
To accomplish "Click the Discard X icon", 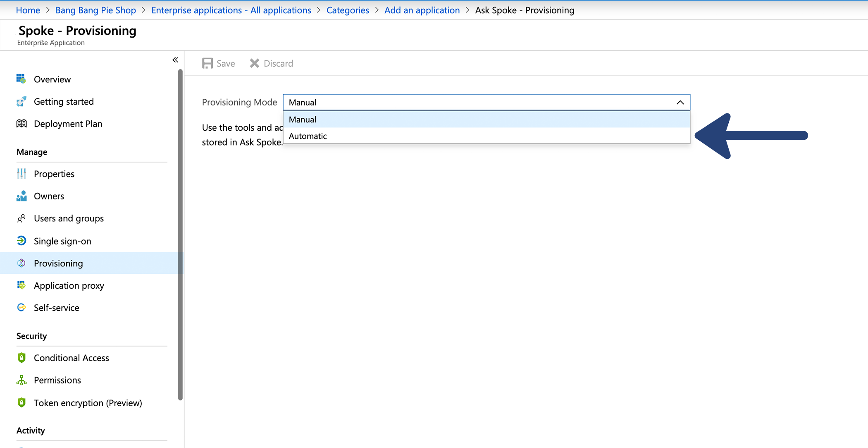I will [255, 63].
